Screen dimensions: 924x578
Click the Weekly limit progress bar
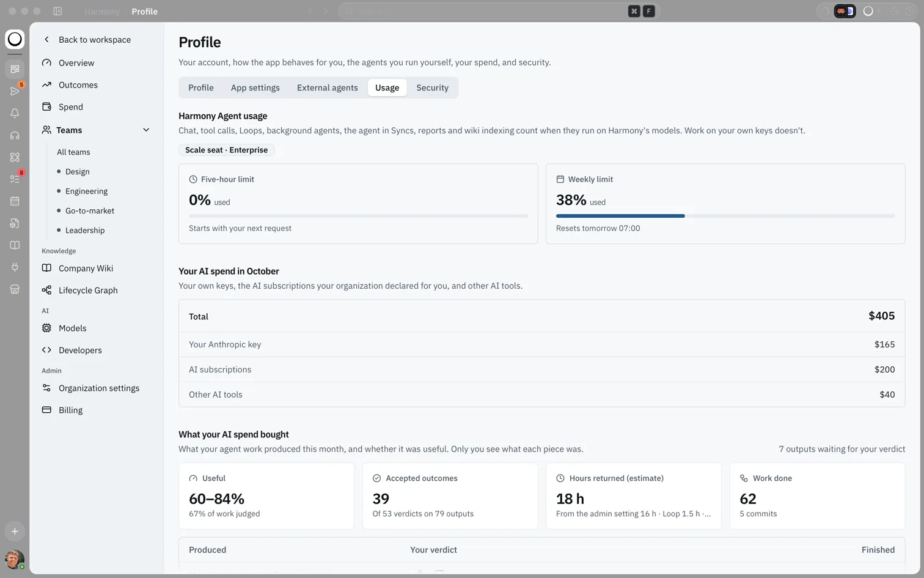point(725,216)
